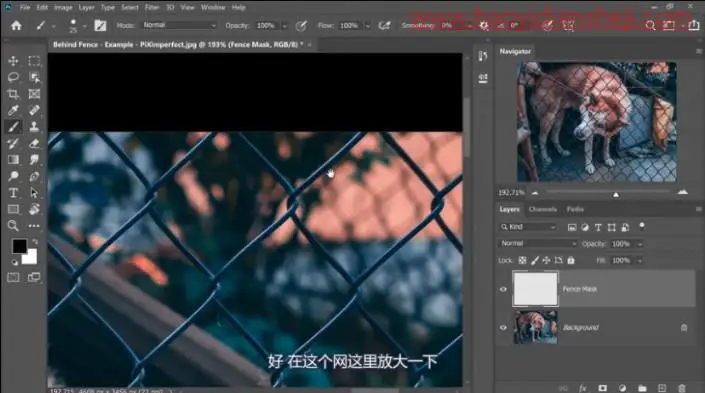705x393 pixels.
Task: Hide the Fence Mask layer
Action: click(x=503, y=289)
